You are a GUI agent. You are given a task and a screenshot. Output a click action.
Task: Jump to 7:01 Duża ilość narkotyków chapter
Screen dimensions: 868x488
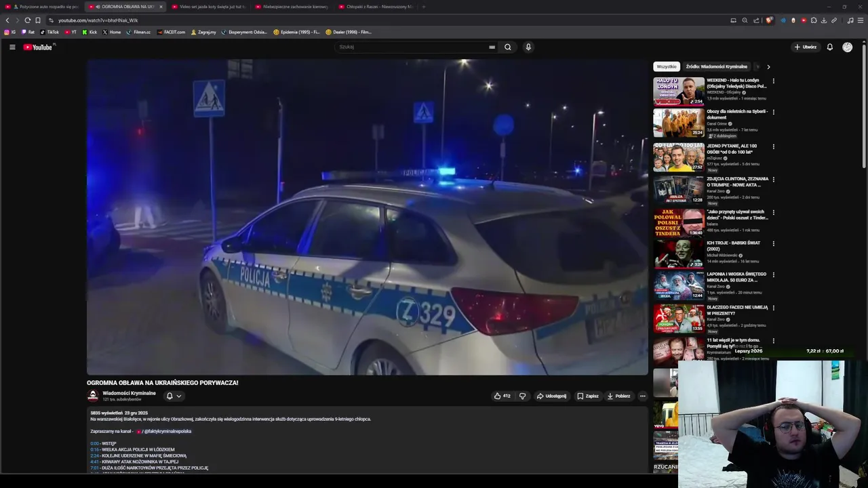pyautogui.click(x=95, y=468)
